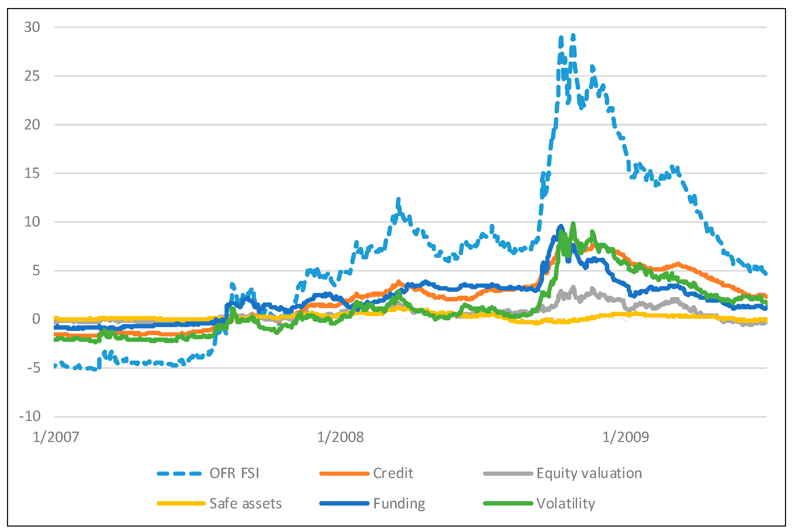This screenshot has width=792, height=532.
Task: Click the 1/2007 x-axis date label
Action: (x=56, y=437)
